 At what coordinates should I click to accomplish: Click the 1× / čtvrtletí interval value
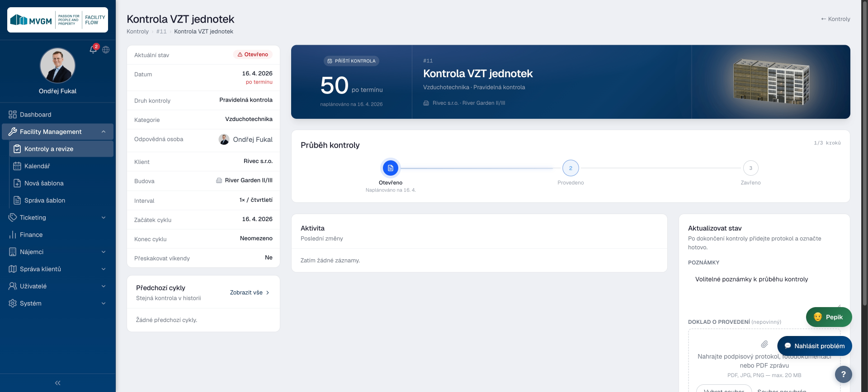tap(256, 200)
